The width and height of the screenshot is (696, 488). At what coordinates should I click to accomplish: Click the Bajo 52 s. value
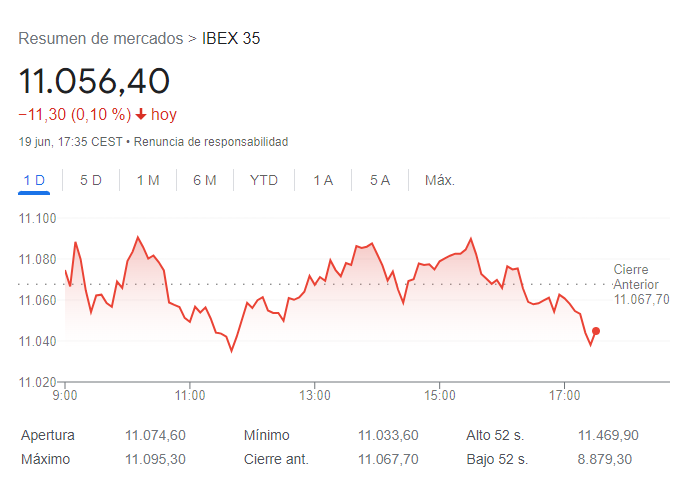point(605,459)
